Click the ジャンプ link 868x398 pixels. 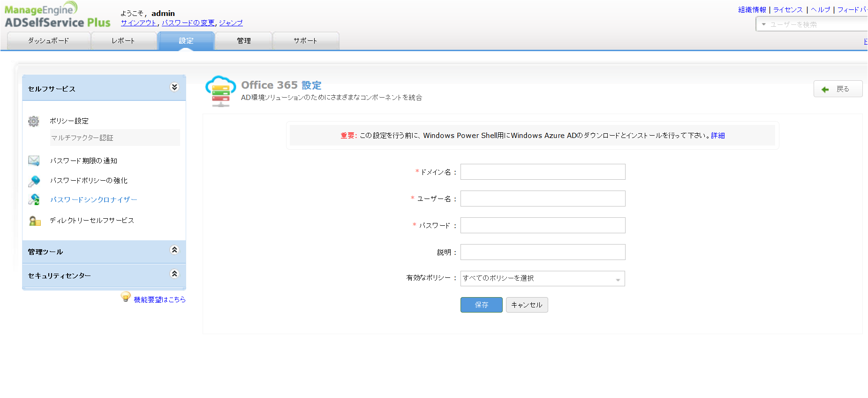[x=231, y=23]
